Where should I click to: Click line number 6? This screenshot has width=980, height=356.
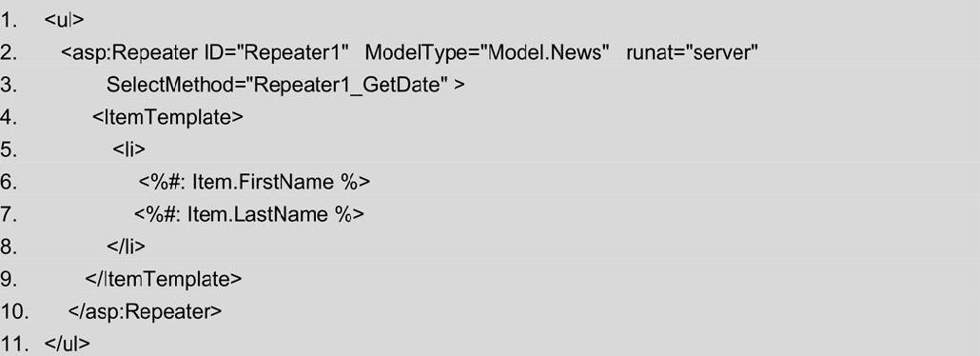(9, 182)
